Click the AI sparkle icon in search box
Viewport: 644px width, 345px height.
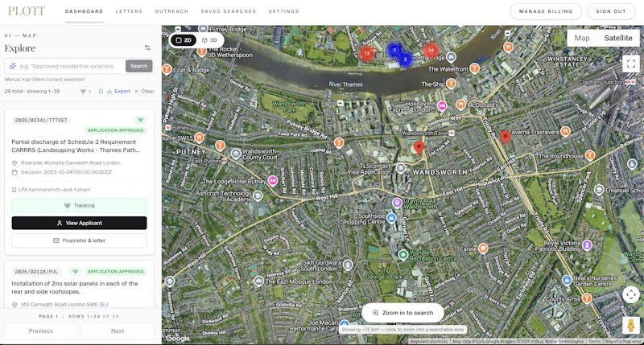[x=13, y=66]
